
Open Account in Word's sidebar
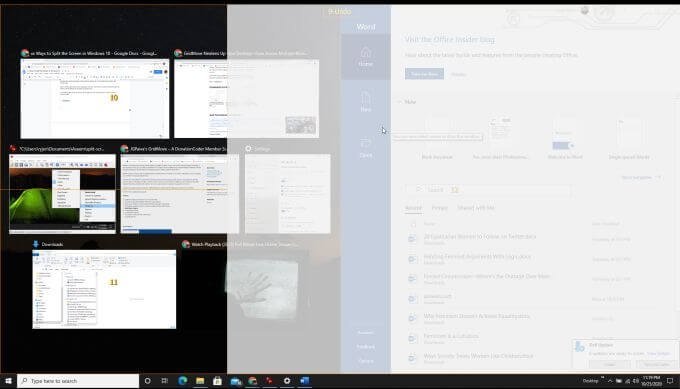click(x=366, y=333)
